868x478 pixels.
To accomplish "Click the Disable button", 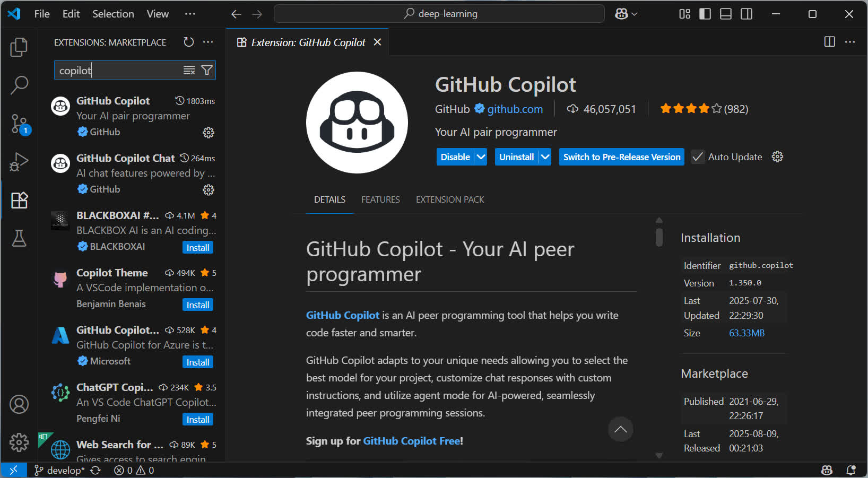I will point(455,157).
